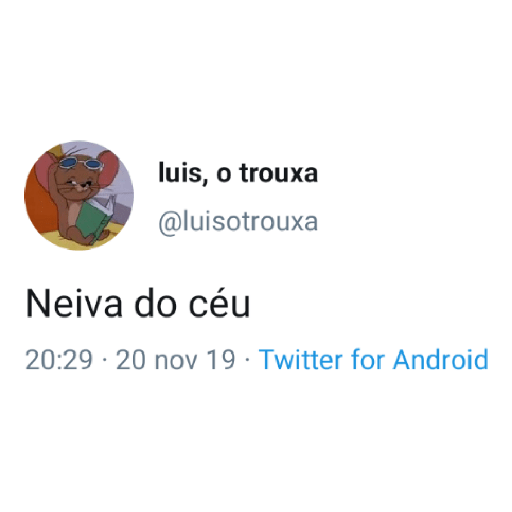Click the dot separator before "Twitter for Android"
512x512 pixels.
[x=247, y=360]
